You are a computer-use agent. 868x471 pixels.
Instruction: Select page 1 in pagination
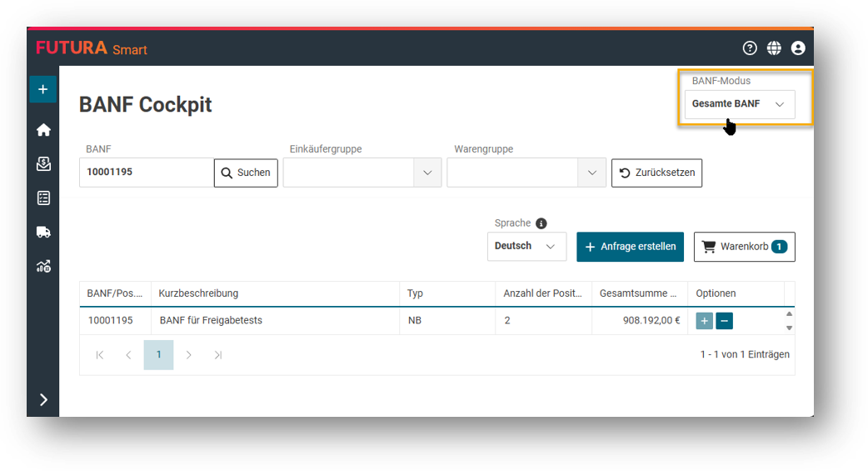pyautogui.click(x=158, y=354)
